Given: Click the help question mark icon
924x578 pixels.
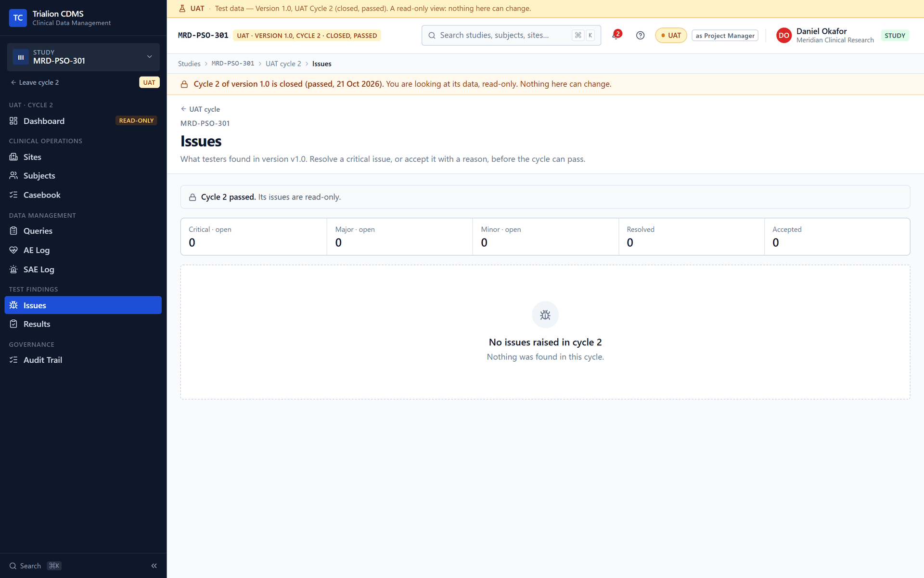Looking at the screenshot, I should pos(640,35).
